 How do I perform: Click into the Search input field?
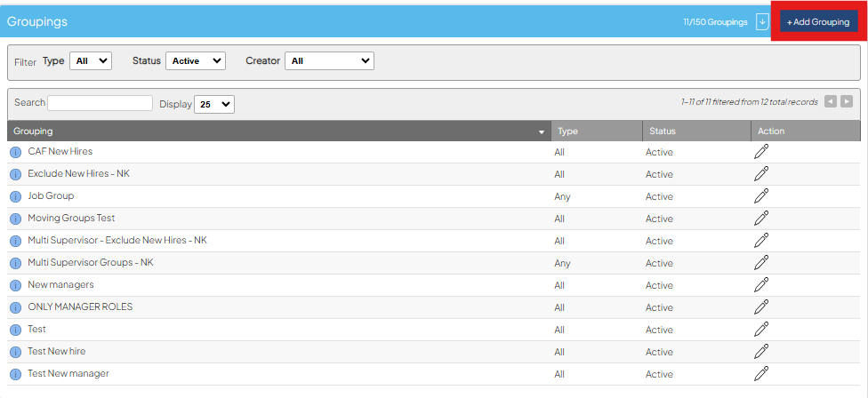click(x=100, y=103)
